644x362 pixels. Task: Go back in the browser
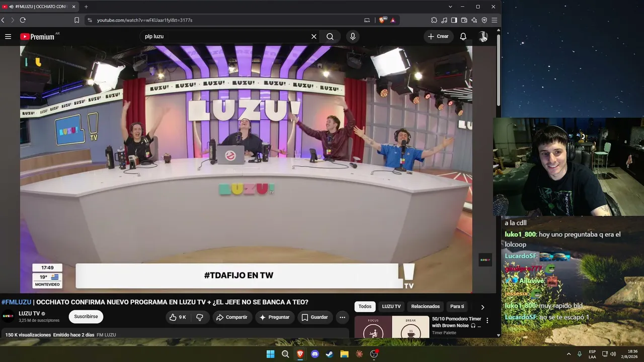[x=3, y=20]
